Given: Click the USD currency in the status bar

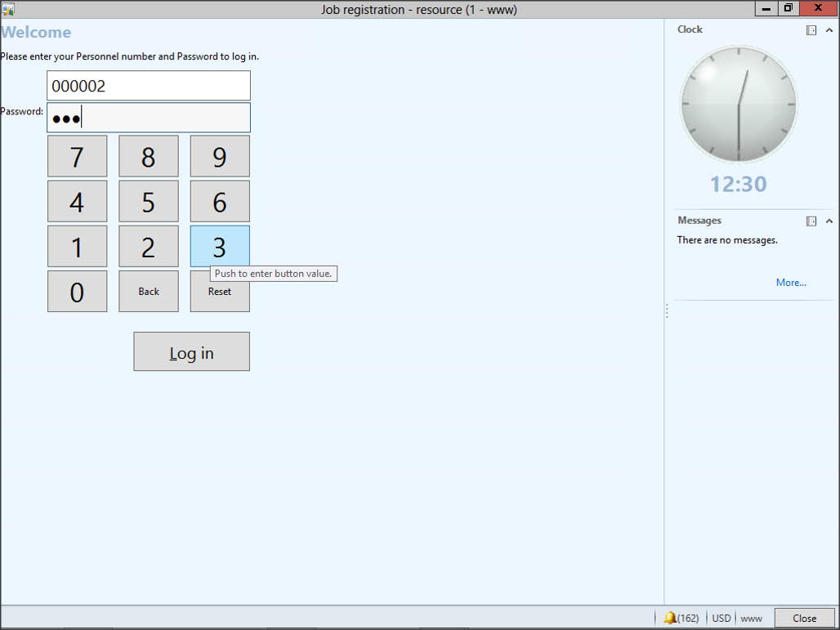Looking at the screenshot, I should (x=722, y=618).
